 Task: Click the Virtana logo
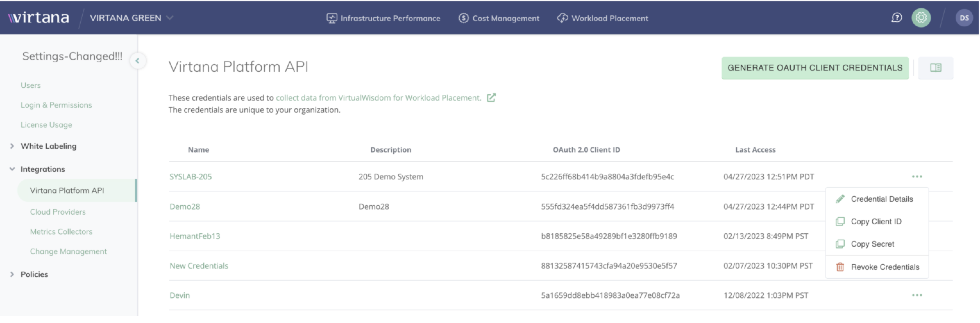point(39,18)
